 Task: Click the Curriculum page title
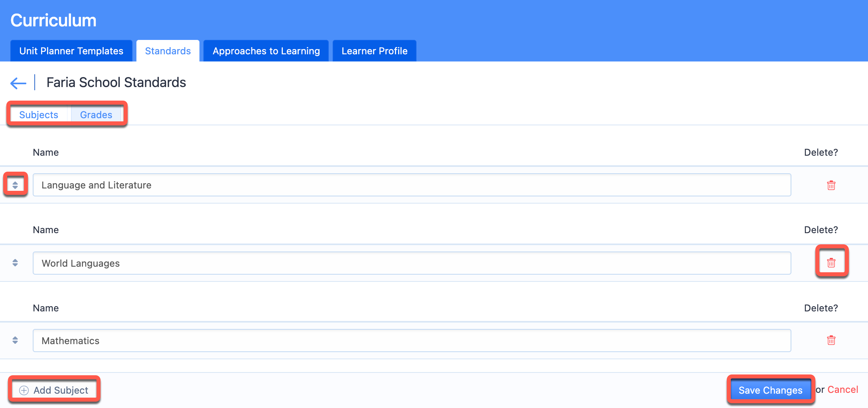53,20
